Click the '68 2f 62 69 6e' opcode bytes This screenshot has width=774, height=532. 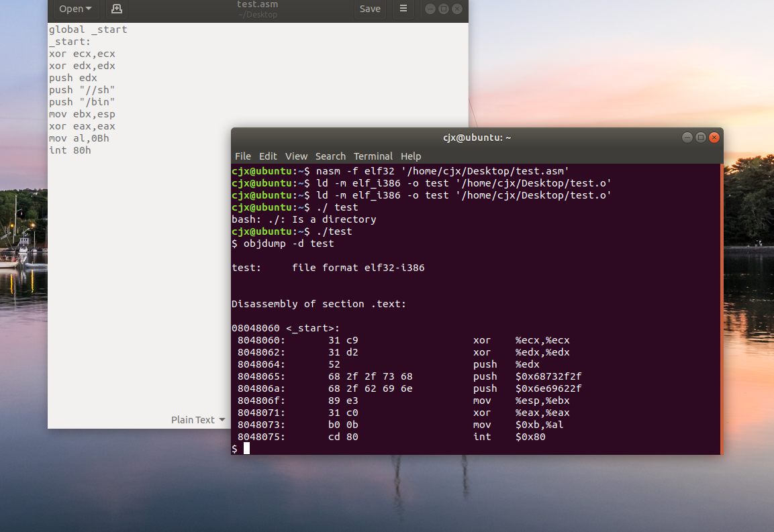click(370, 388)
